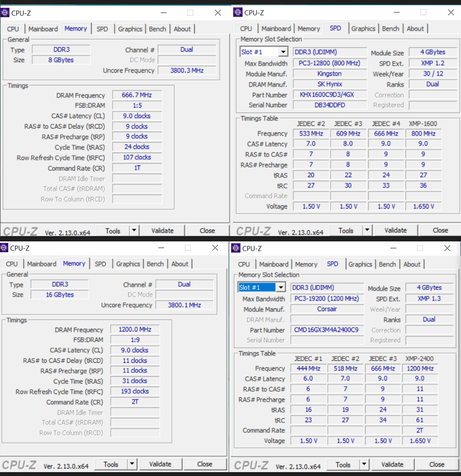The height and width of the screenshot is (476, 461).
Task: Minimize the 16 GBytes Memory CPU-Z window
Action: 161,248
